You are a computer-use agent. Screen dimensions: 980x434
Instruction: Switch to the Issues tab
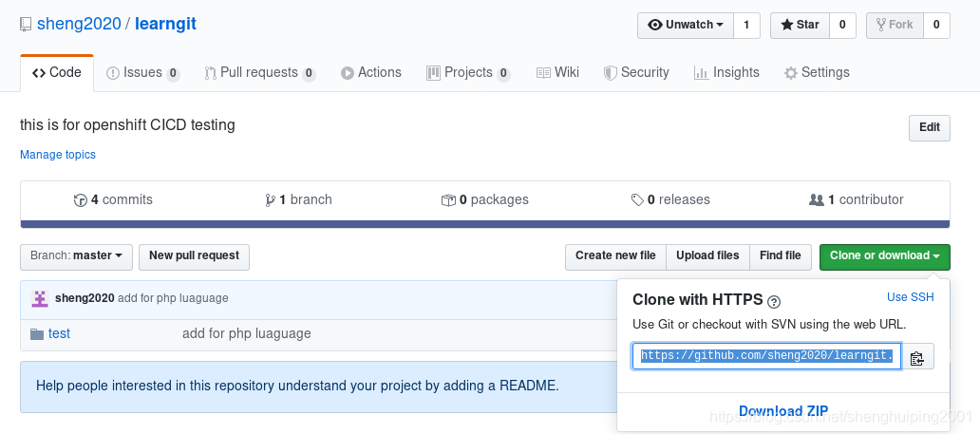point(142,73)
